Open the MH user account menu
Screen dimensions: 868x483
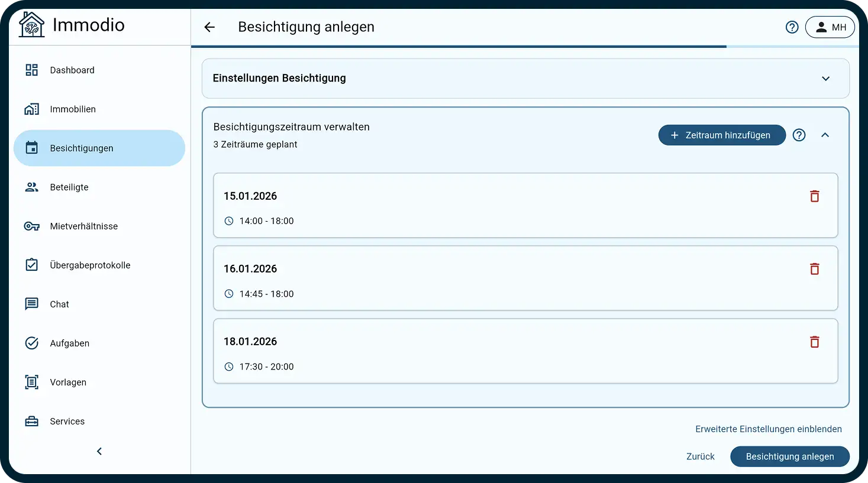pos(830,27)
